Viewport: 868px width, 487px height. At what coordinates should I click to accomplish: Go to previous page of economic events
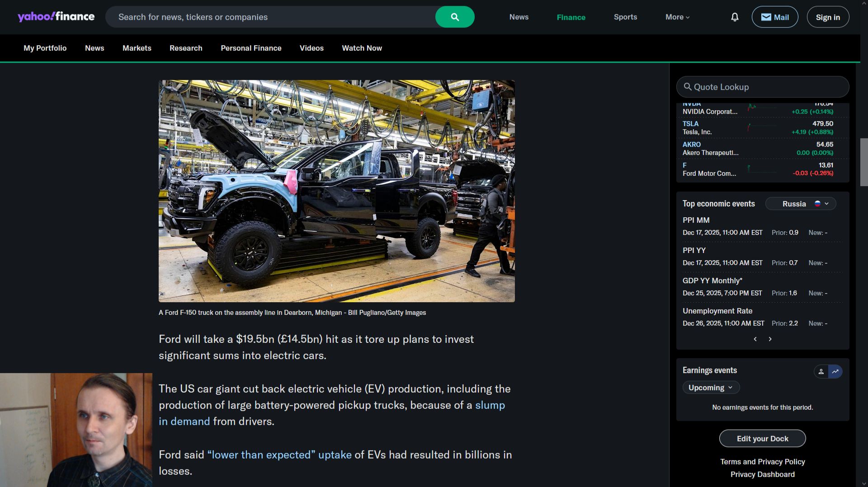click(755, 339)
